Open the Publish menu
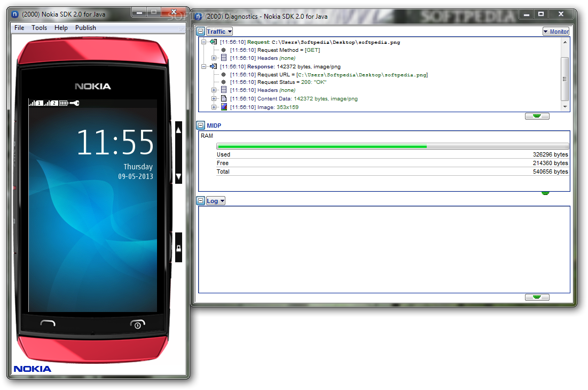This screenshot has width=588, height=390. pos(85,28)
